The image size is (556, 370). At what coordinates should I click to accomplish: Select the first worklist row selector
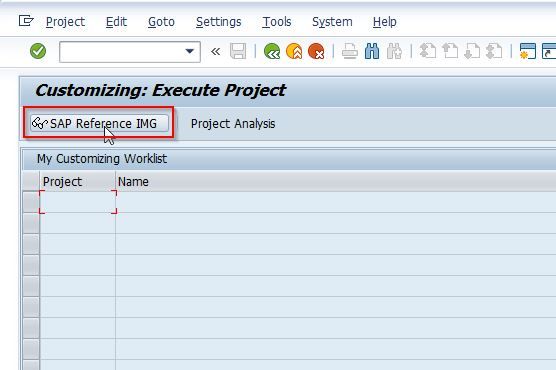31,202
